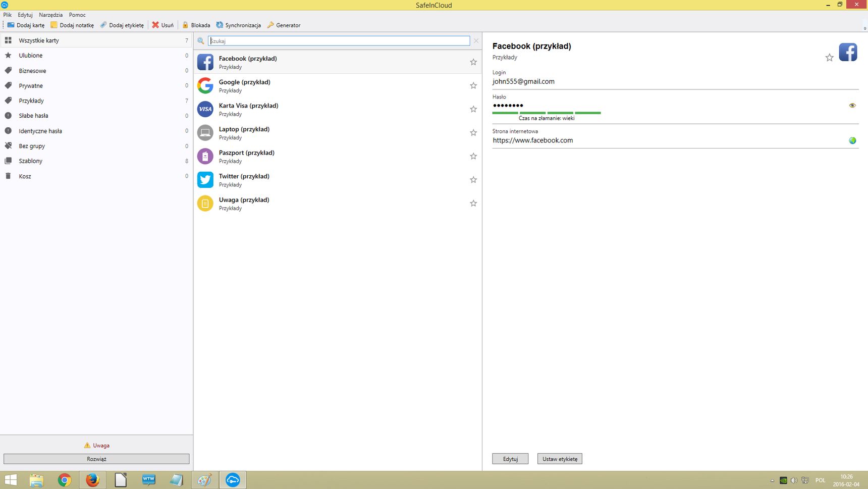The width and height of the screenshot is (868, 489).
Task: Open website via globe icon
Action: (x=852, y=140)
